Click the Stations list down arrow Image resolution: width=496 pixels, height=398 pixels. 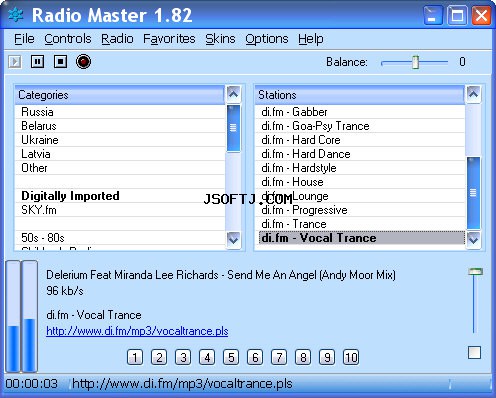(x=473, y=239)
